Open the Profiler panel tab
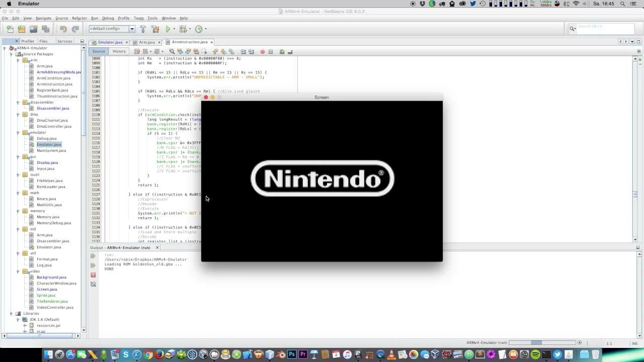This screenshot has width=644, height=362. pyautogui.click(x=28, y=41)
